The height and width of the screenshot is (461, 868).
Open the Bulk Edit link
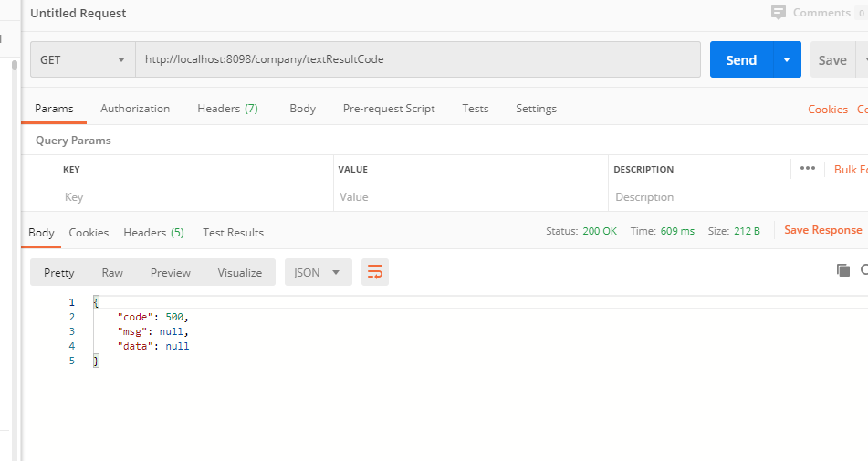pos(851,170)
